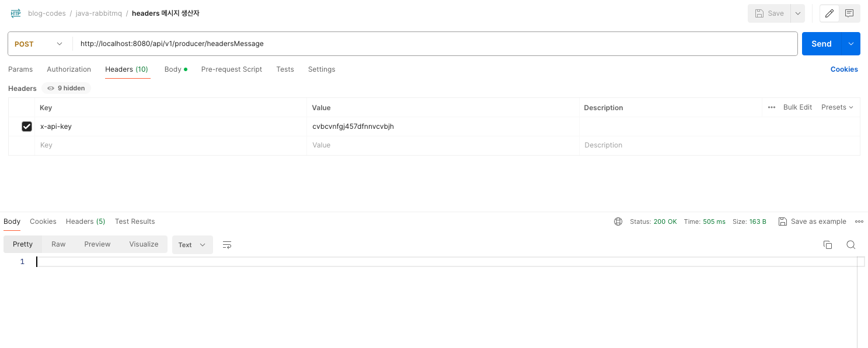The width and height of the screenshot is (868, 348).
Task: Click the x-api-key key cell
Action: tap(171, 126)
